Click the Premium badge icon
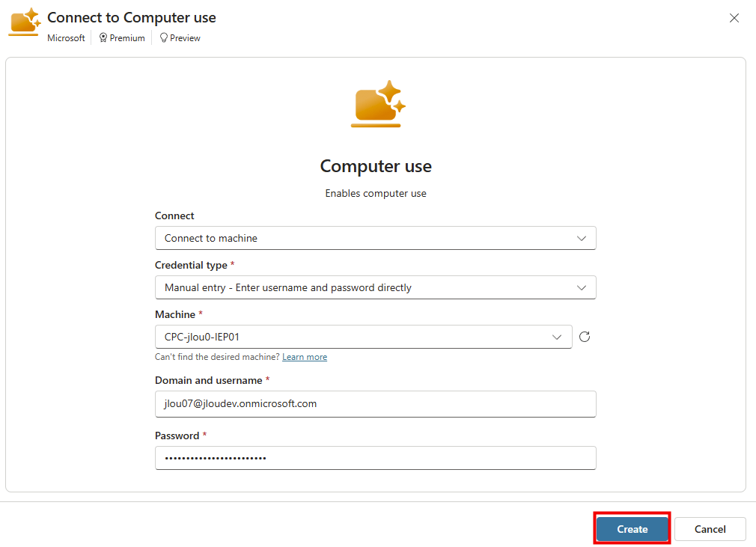The height and width of the screenshot is (547, 756). click(103, 38)
